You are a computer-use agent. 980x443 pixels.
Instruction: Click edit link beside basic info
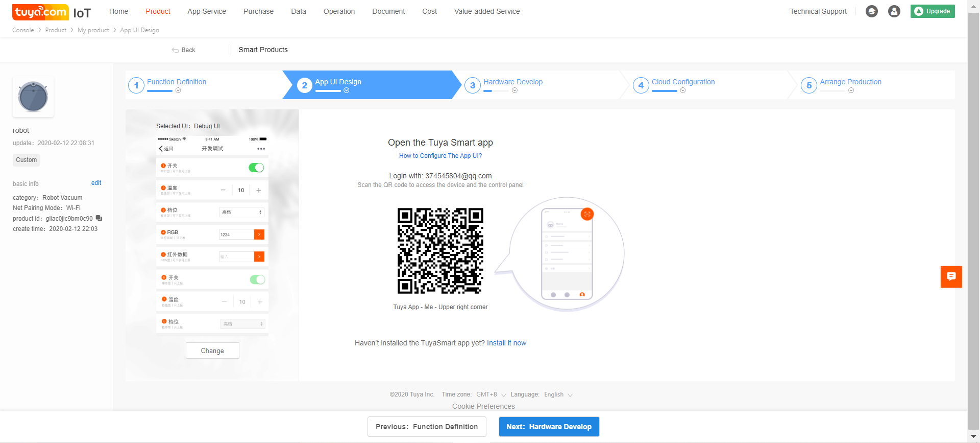click(x=96, y=183)
